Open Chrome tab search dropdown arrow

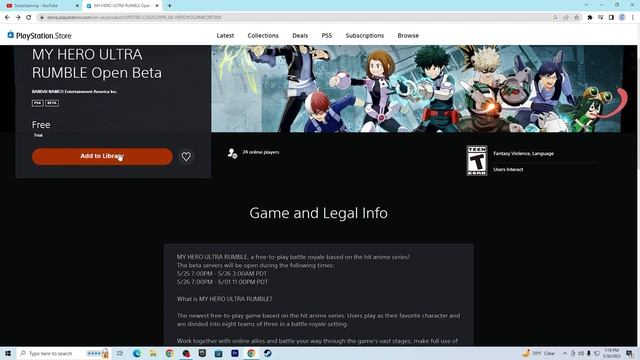click(x=586, y=5)
